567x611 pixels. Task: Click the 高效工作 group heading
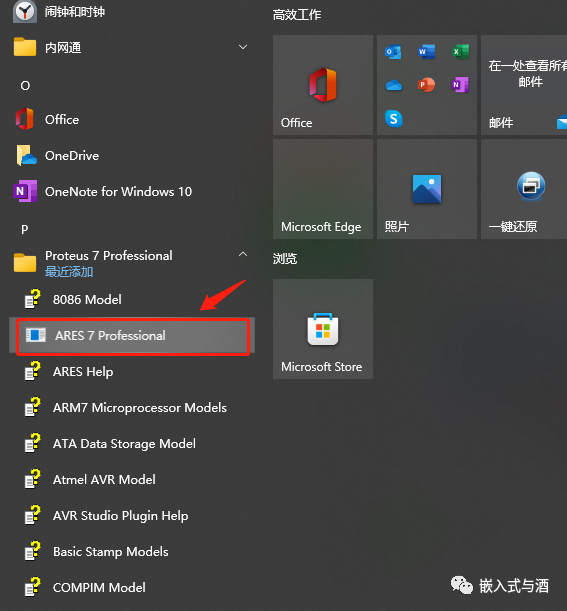click(297, 15)
